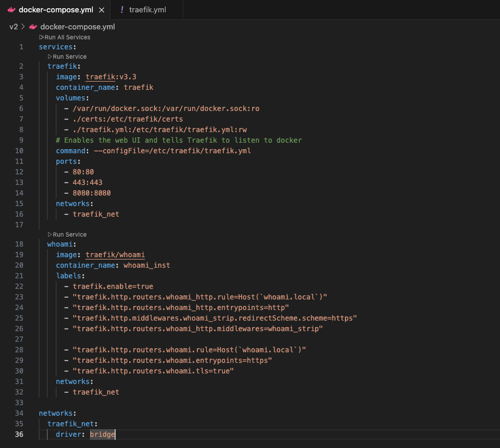Viewport: 500px width, 448px height.
Task: Close the docker-compose.yml tab
Action: [102, 10]
